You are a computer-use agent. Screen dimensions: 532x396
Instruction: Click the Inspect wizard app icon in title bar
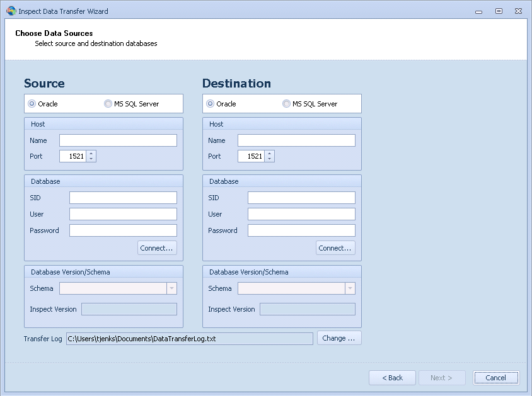(11, 11)
